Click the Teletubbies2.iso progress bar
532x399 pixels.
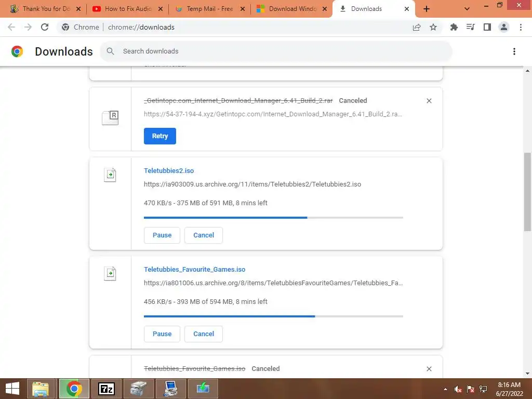(x=273, y=218)
